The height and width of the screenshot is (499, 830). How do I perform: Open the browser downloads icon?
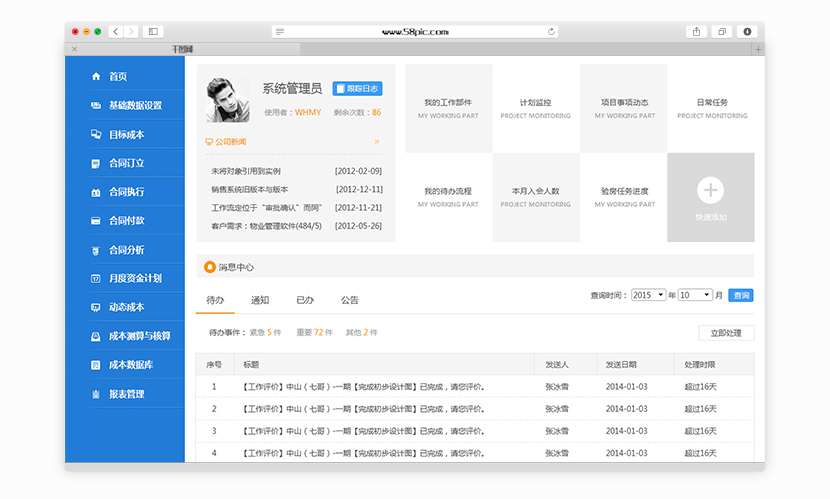click(x=747, y=32)
